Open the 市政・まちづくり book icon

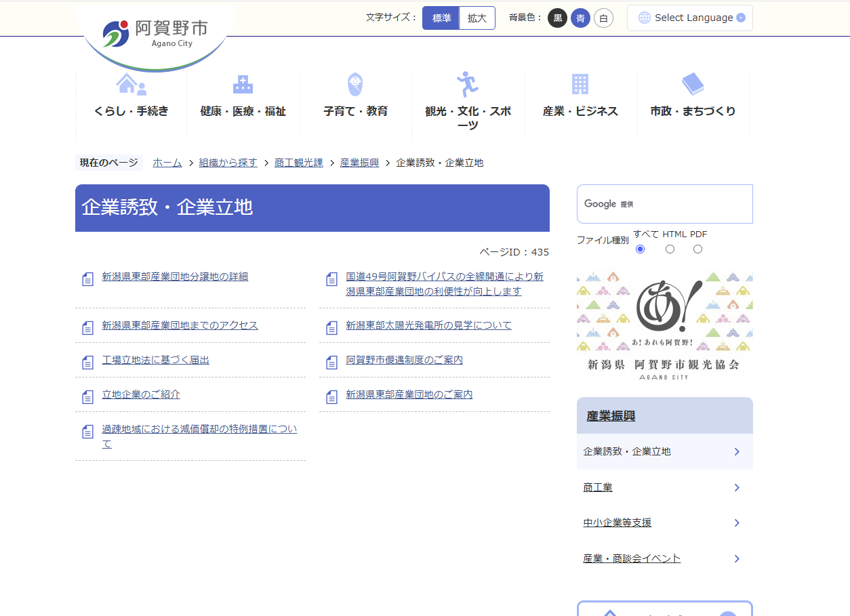693,85
